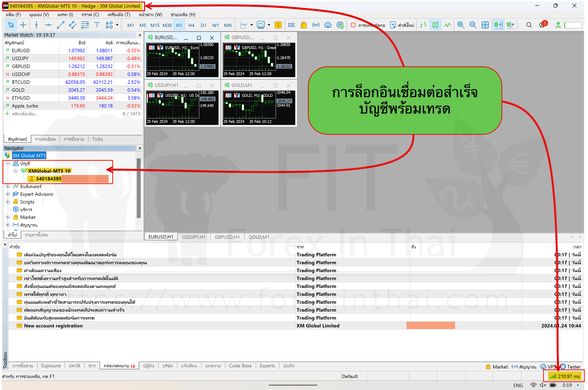Switch chart timeframe to D1
Image resolution: width=588 pixels, height=390 pixels.
pos(203,25)
